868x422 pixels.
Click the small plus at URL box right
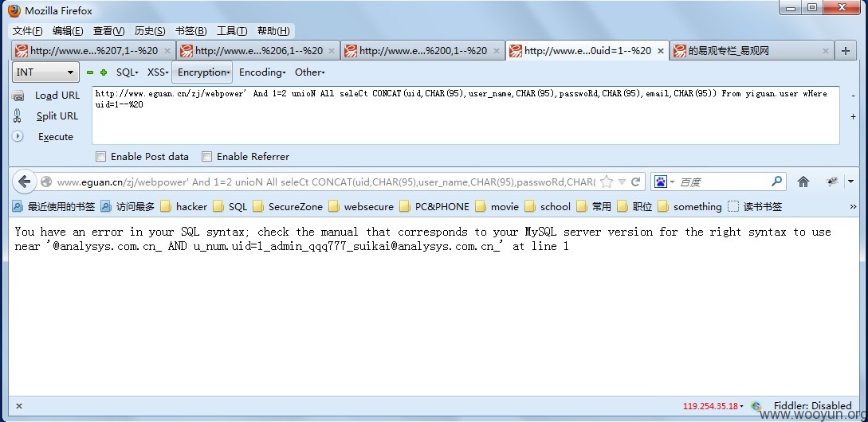tap(853, 117)
